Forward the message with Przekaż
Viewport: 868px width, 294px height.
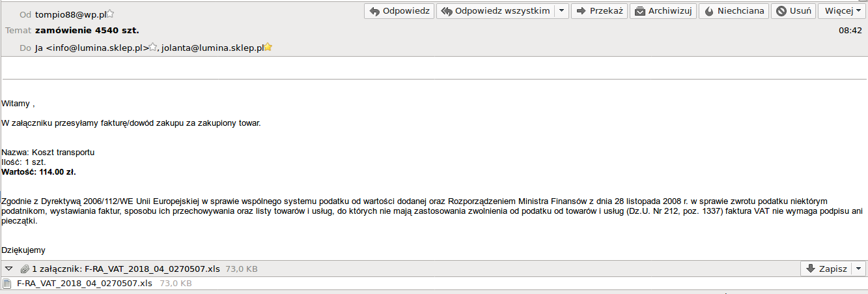click(600, 11)
